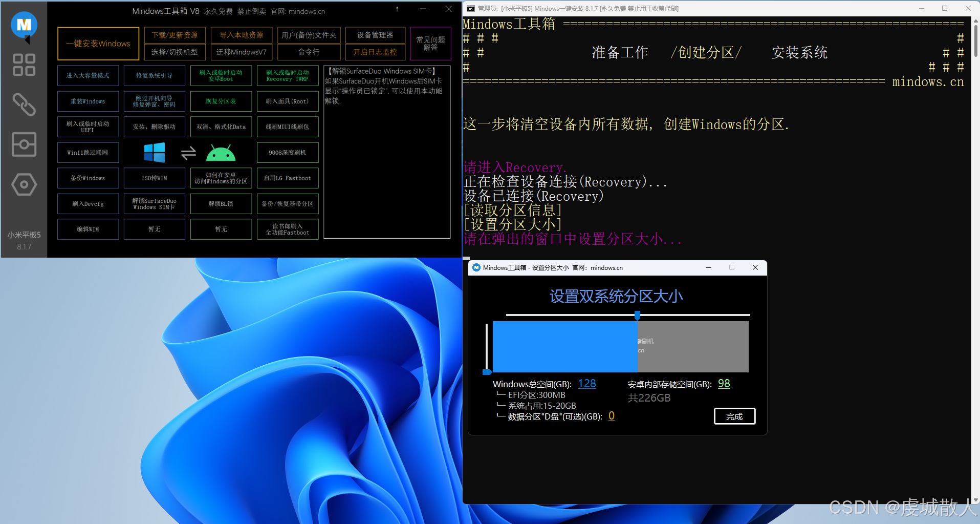Edit 安卓内部存储空间 value 98
Image resolution: width=980 pixels, height=524 pixels.
click(x=724, y=384)
